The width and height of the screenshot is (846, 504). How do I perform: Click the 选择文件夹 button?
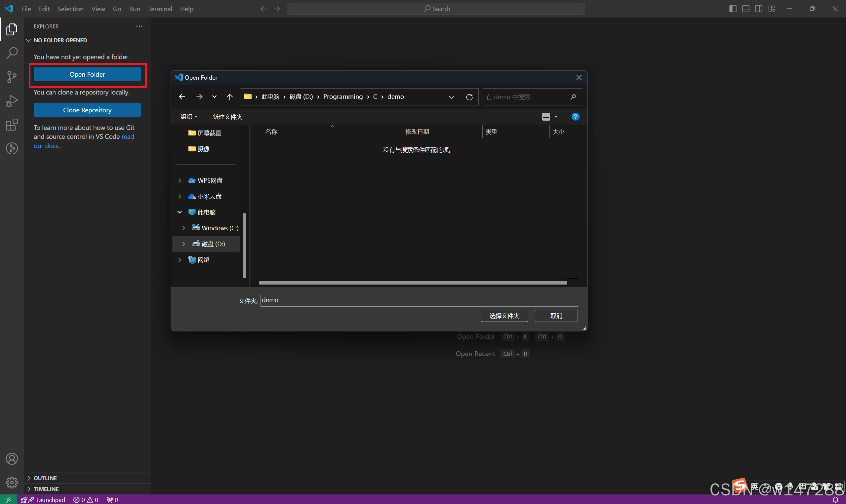pos(504,316)
